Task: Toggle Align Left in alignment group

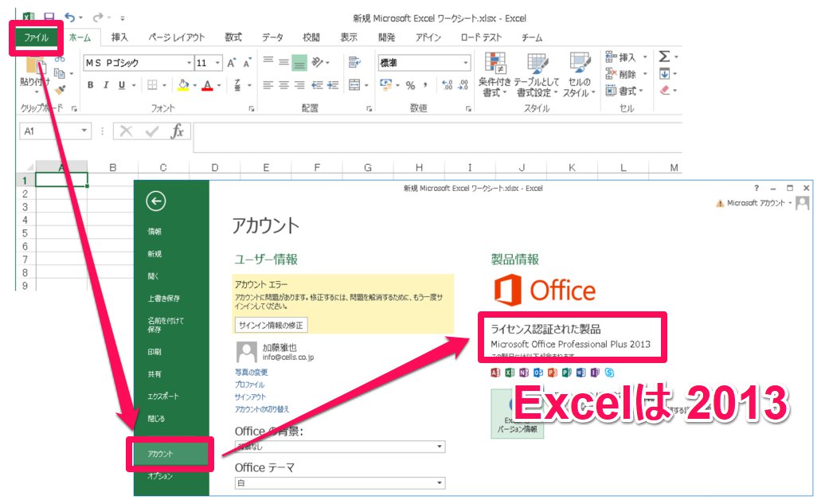Action: [x=268, y=84]
